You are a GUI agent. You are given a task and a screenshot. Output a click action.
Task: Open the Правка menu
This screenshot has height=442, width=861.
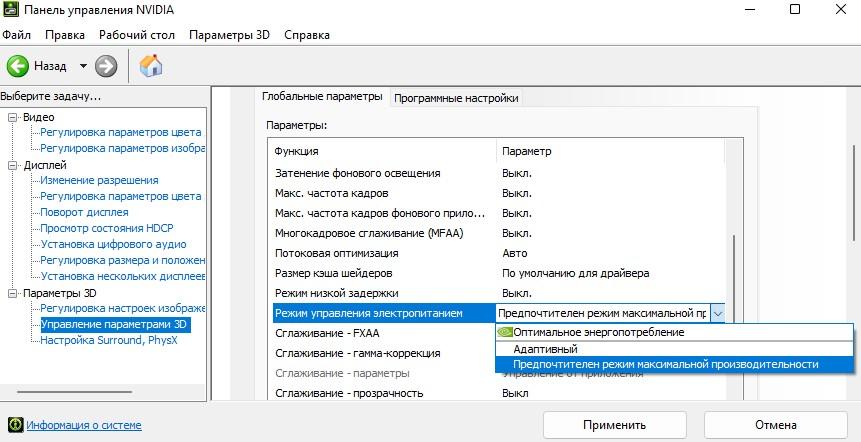click(x=65, y=35)
